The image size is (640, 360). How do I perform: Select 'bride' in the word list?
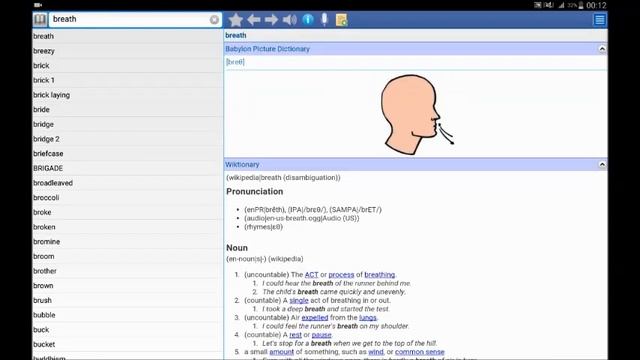(127, 110)
